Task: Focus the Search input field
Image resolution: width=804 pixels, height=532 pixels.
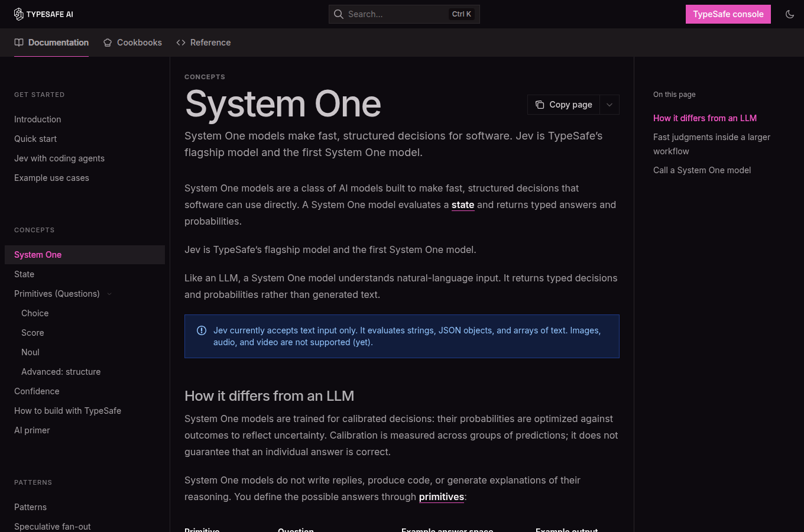Action: (404, 14)
